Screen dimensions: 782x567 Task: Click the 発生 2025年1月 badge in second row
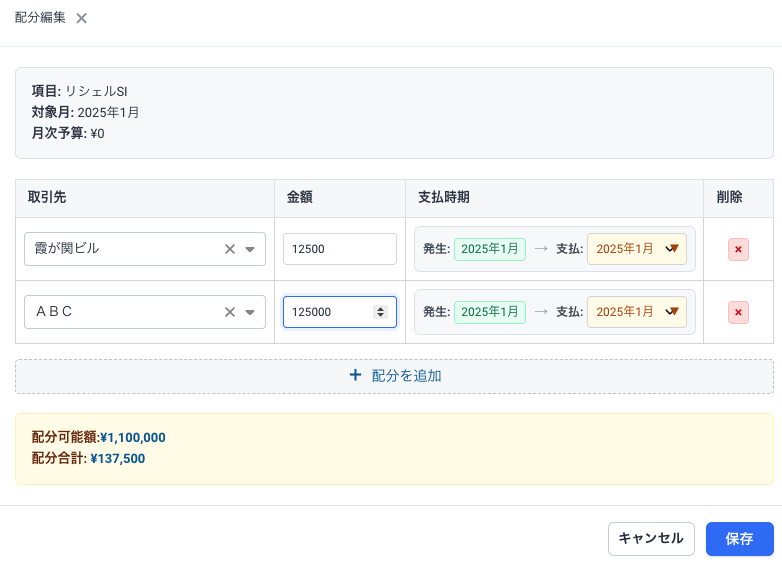pyautogui.click(x=489, y=312)
